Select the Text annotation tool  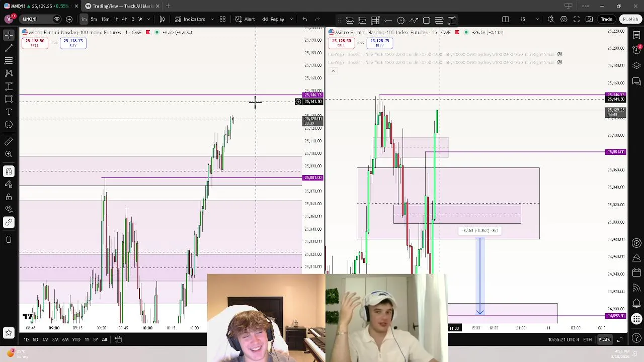tap(9, 112)
